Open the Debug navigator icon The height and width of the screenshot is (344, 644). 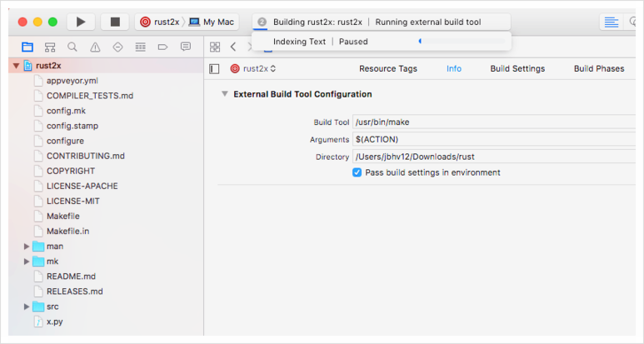point(141,47)
